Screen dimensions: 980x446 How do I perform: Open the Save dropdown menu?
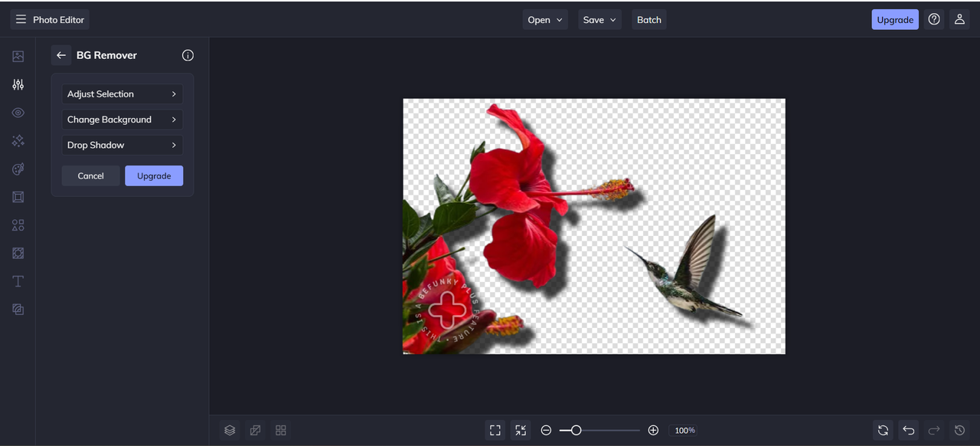599,20
